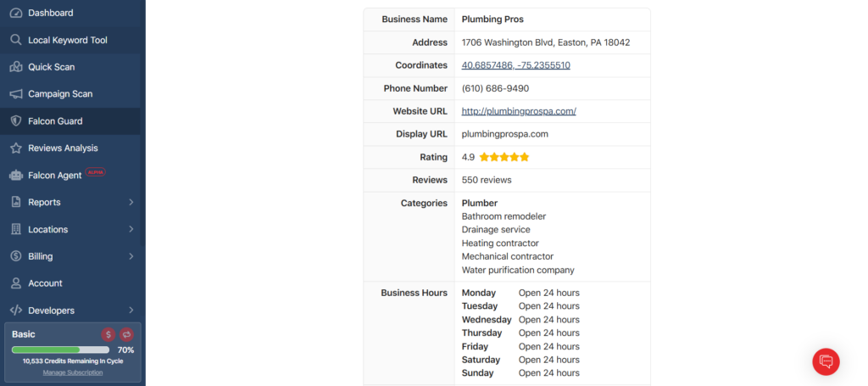Click the red refresh arrows subscription icon

pyautogui.click(x=126, y=334)
